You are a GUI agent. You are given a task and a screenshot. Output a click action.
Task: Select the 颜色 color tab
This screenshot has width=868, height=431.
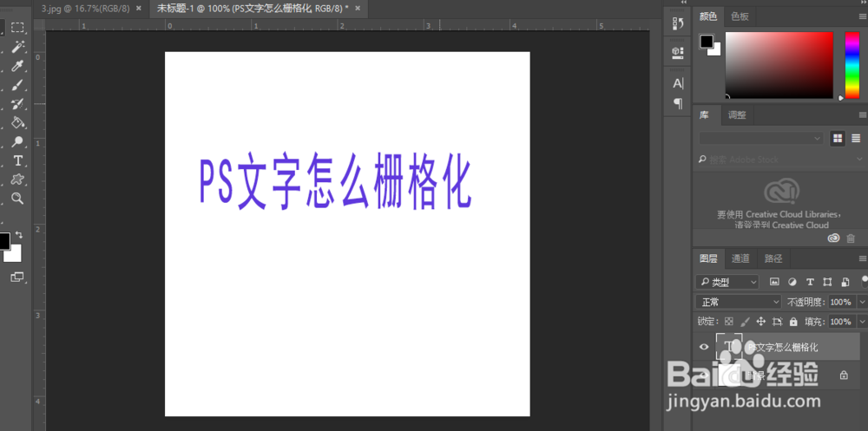[708, 16]
